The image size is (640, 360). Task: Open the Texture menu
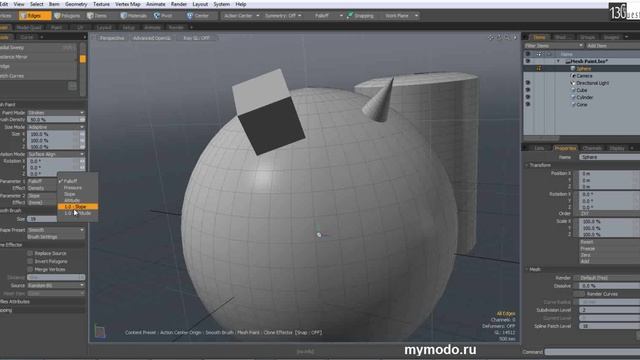(101, 4)
